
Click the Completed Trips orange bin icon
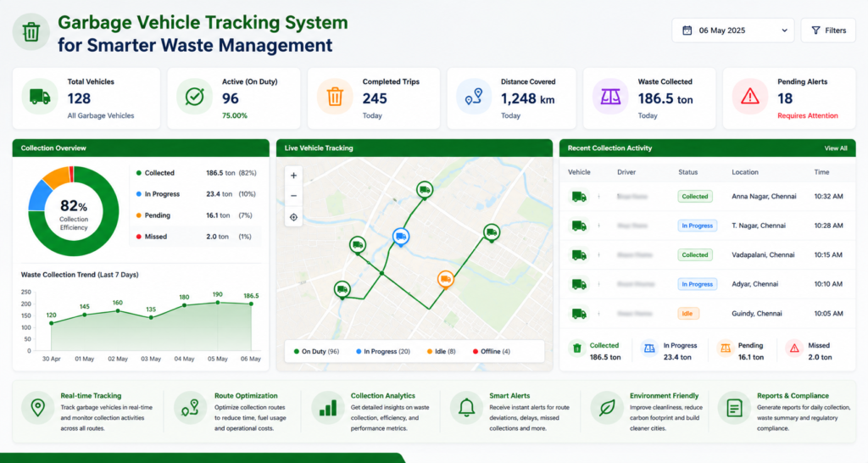(x=334, y=97)
